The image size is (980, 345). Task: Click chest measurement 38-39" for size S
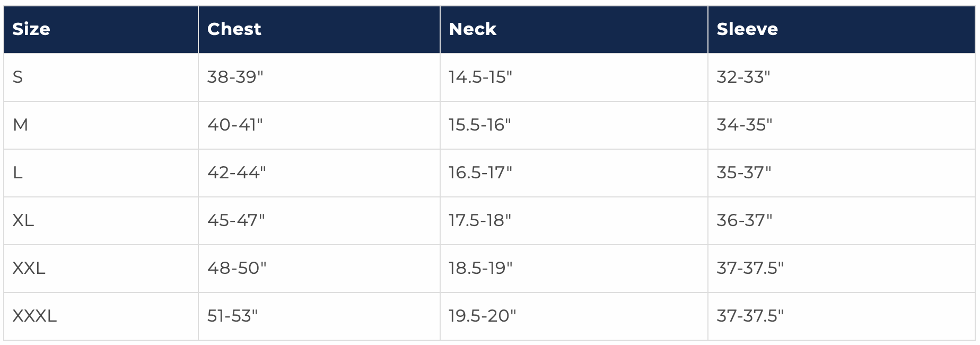235,77
